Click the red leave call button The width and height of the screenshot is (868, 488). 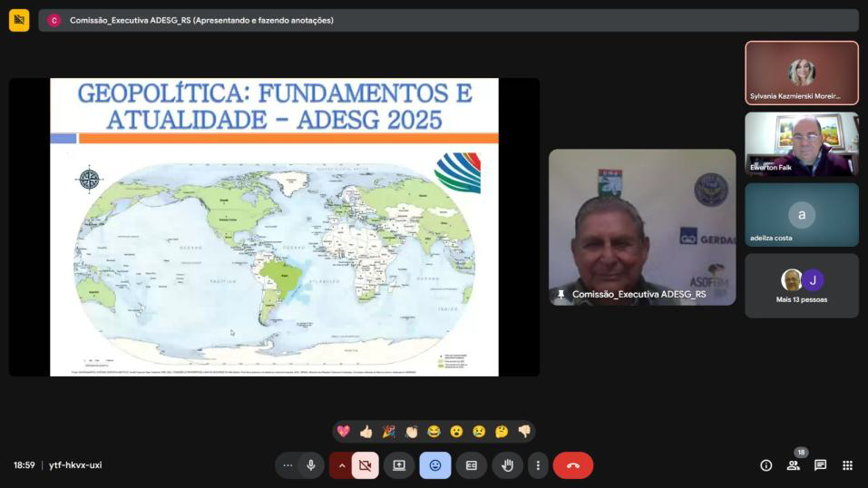(572, 465)
